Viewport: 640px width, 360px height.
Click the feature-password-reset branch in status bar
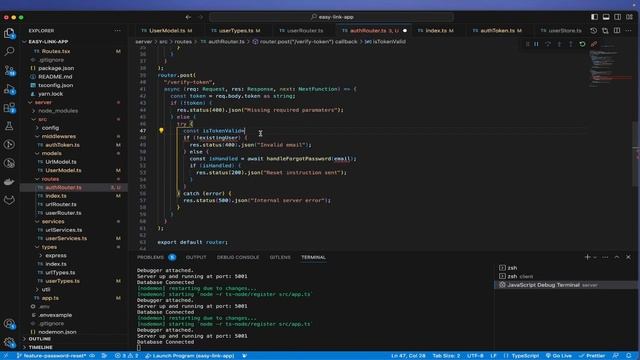point(51,356)
